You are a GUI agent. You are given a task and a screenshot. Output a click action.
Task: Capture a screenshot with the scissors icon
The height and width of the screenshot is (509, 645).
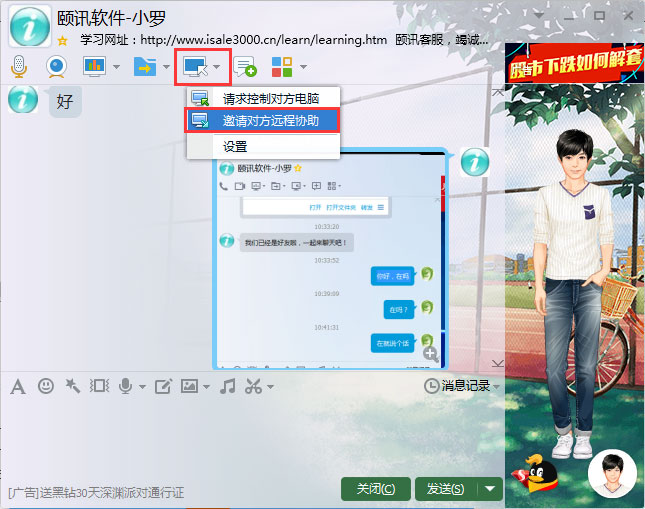253,386
